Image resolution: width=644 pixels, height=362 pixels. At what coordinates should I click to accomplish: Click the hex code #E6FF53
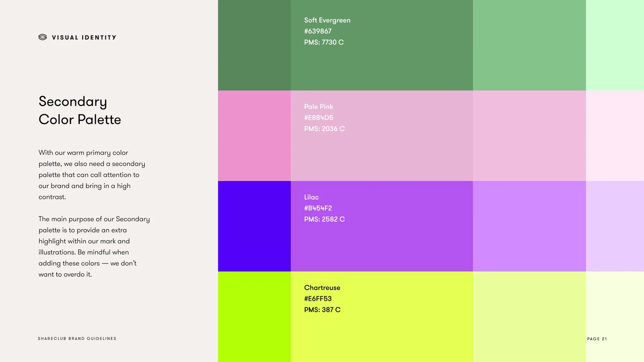(318, 298)
